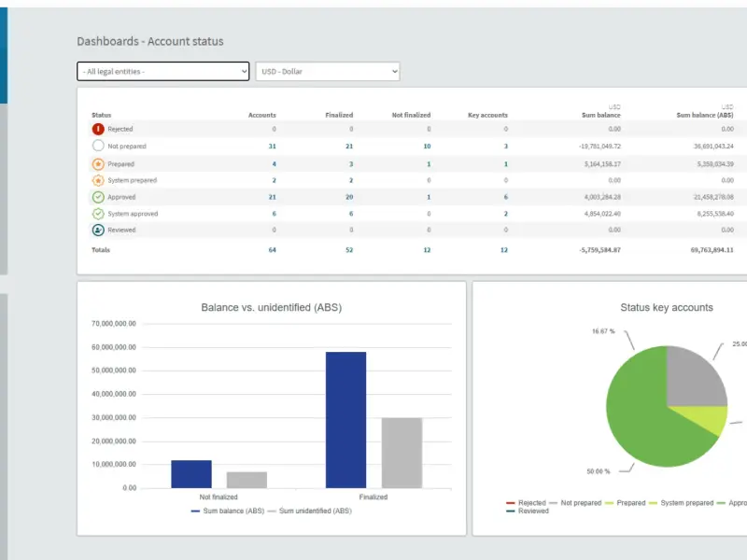The image size is (747, 560).
Task: Click the gray pie slice
Action: pyautogui.click(x=693, y=379)
